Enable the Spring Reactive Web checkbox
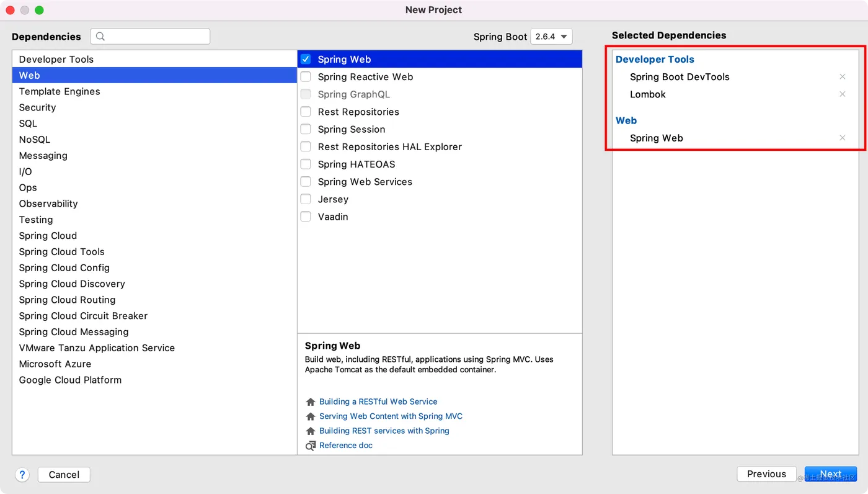868x494 pixels. 306,77
